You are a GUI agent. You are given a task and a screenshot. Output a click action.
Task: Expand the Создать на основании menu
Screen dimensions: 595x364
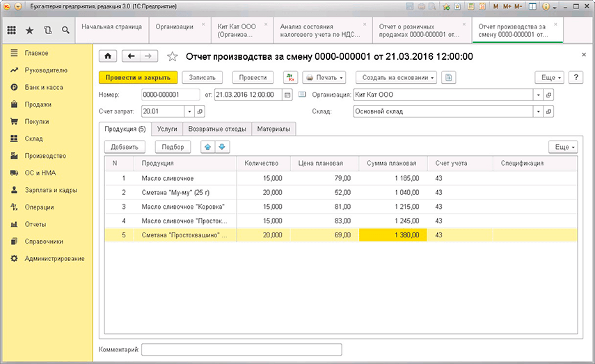pos(396,77)
